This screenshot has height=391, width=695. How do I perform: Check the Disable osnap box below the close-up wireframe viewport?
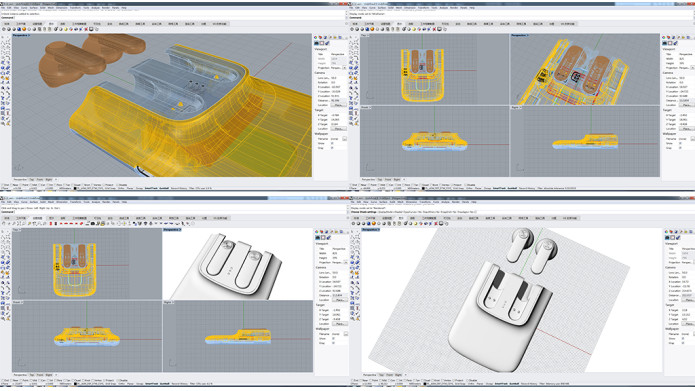(x=117, y=185)
